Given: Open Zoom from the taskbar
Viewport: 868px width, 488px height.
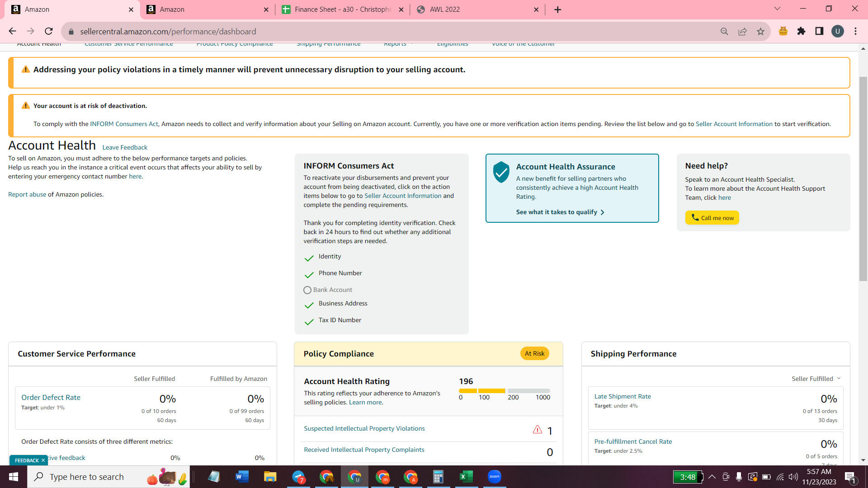Looking at the screenshot, I should coord(494,477).
